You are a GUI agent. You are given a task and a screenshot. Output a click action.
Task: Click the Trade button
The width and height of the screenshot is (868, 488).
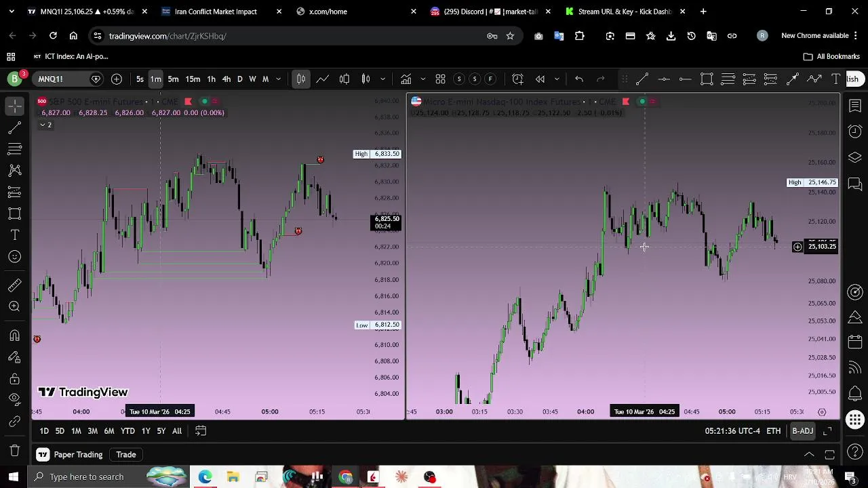126,455
